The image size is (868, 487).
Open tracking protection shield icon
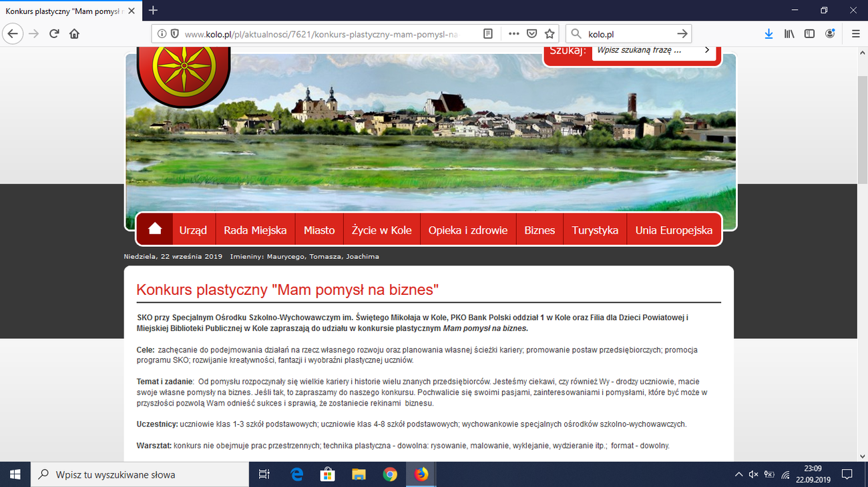click(x=174, y=33)
